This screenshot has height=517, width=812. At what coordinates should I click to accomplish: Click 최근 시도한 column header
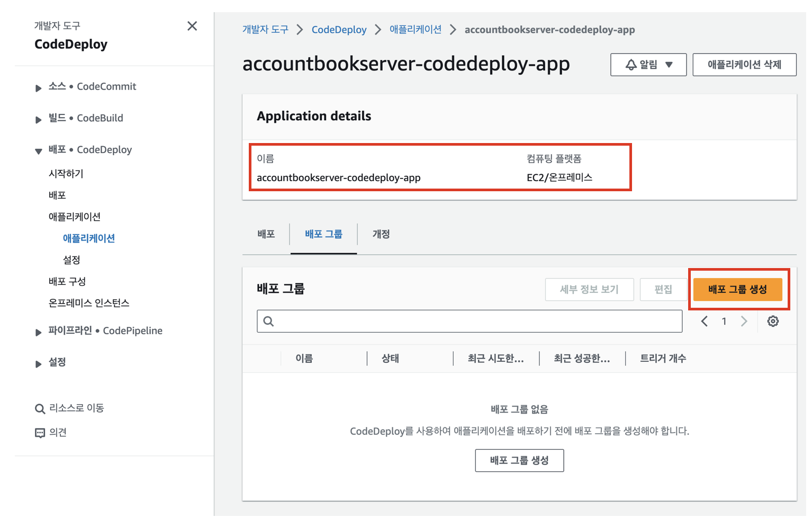click(x=496, y=359)
